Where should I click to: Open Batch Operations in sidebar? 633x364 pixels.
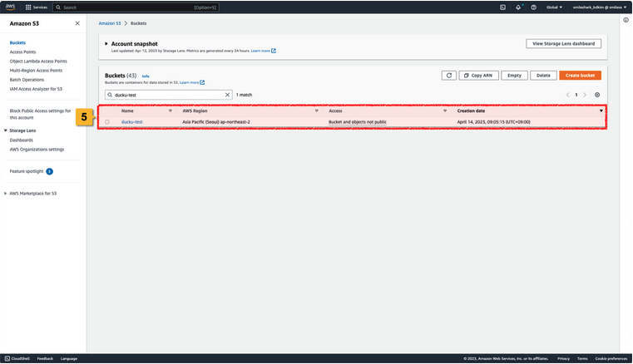[26, 79]
